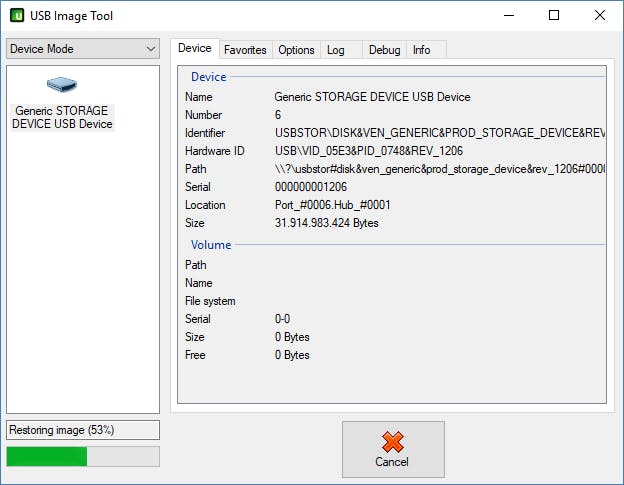Click the 'Device' group heading

click(209, 77)
